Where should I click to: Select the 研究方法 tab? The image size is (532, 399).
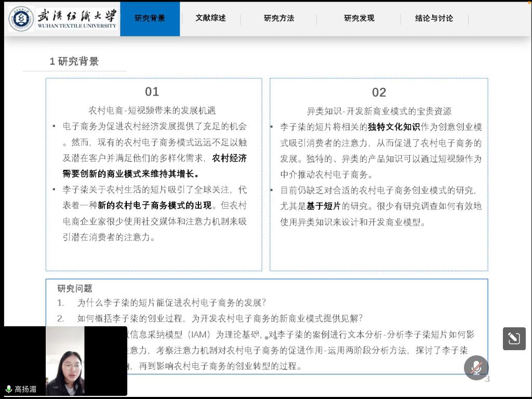(x=279, y=18)
